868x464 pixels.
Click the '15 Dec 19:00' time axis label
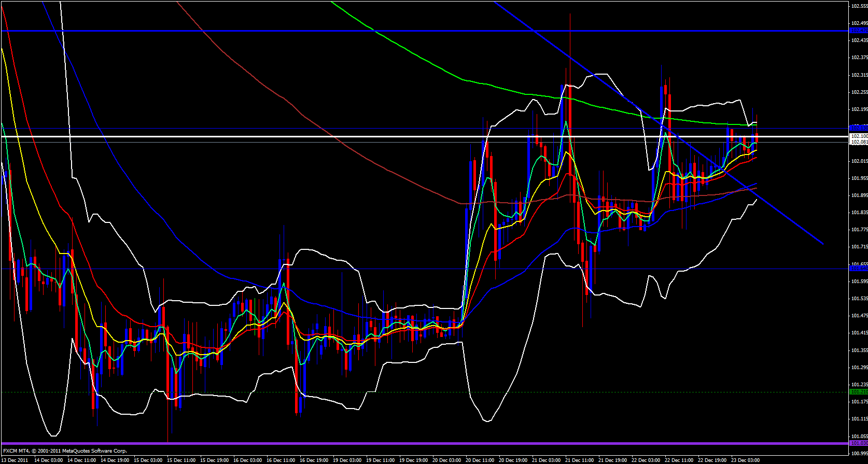coord(215,460)
